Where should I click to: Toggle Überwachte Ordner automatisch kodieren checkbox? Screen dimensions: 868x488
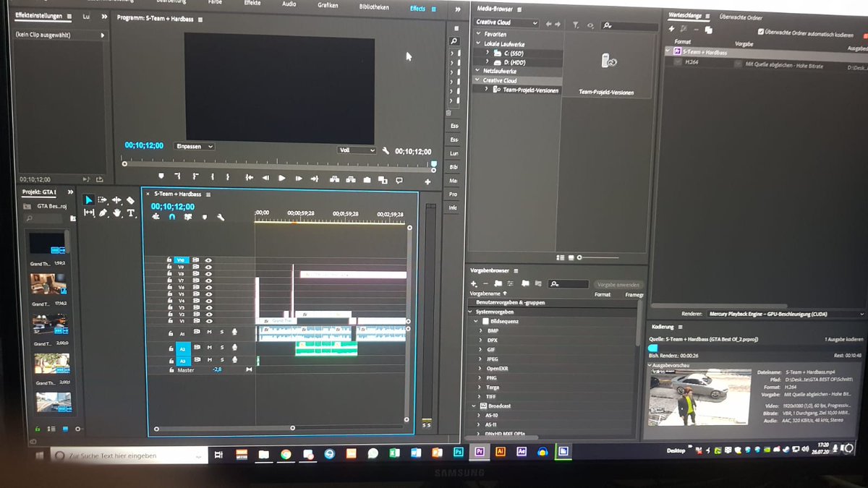(x=761, y=32)
